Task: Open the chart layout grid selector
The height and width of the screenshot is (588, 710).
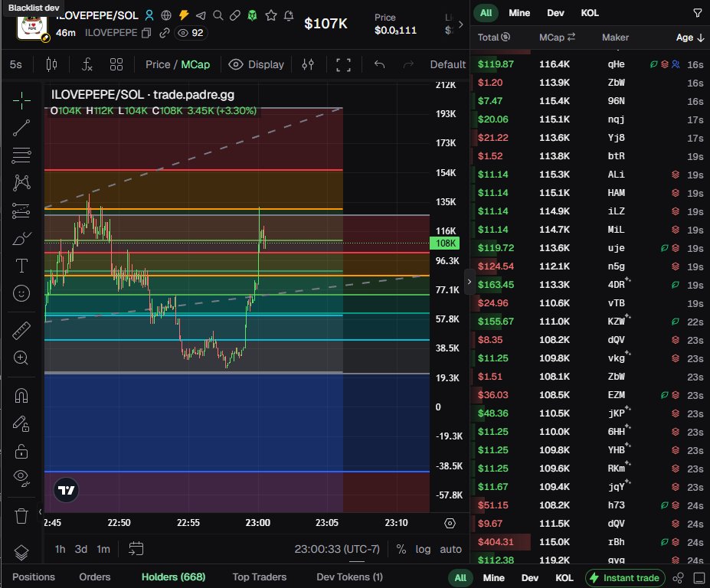Action: point(116,65)
